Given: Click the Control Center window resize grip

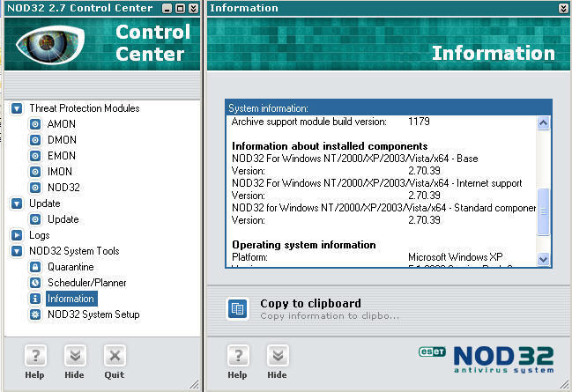Looking at the screenshot, I should (195, 384).
